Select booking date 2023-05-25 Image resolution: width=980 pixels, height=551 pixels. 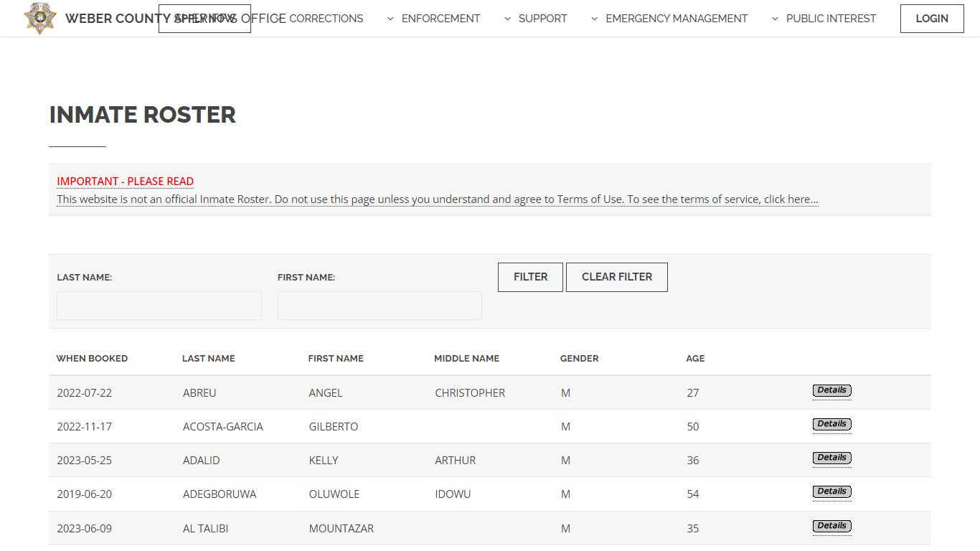(x=85, y=461)
